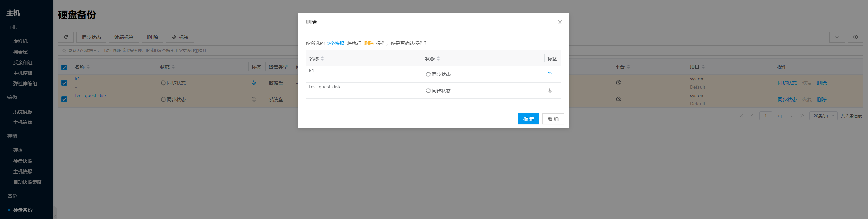Viewport: 868px width, 219px height.
Task: Click the 2个快照 highlighted text in dialog
Action: click(336, 43)
